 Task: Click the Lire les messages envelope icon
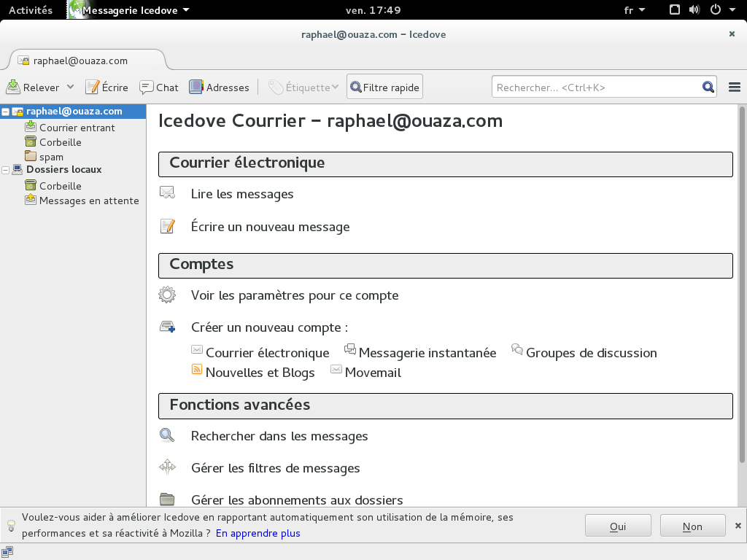[167, 192]
